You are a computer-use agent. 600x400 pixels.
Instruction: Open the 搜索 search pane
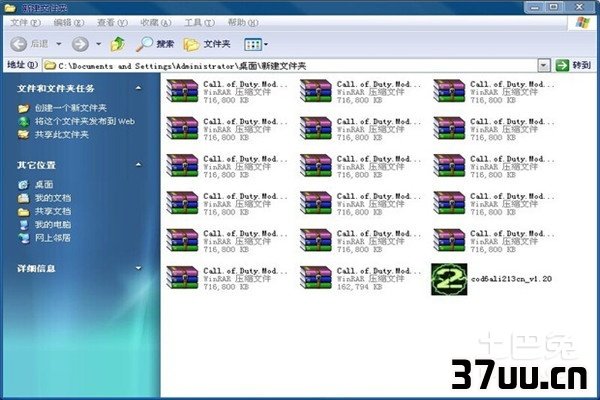[x=155, y=44]
